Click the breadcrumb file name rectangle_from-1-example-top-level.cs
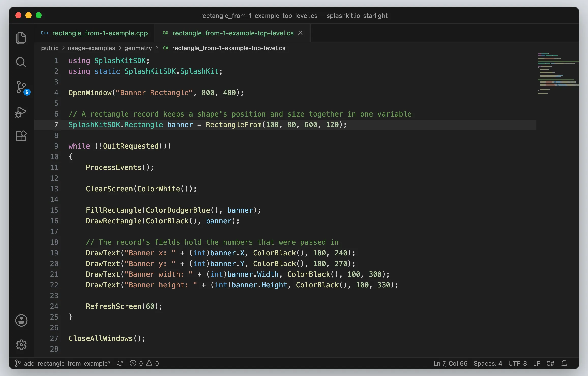Screen dimensions: 588x376 tap(229, 48)
